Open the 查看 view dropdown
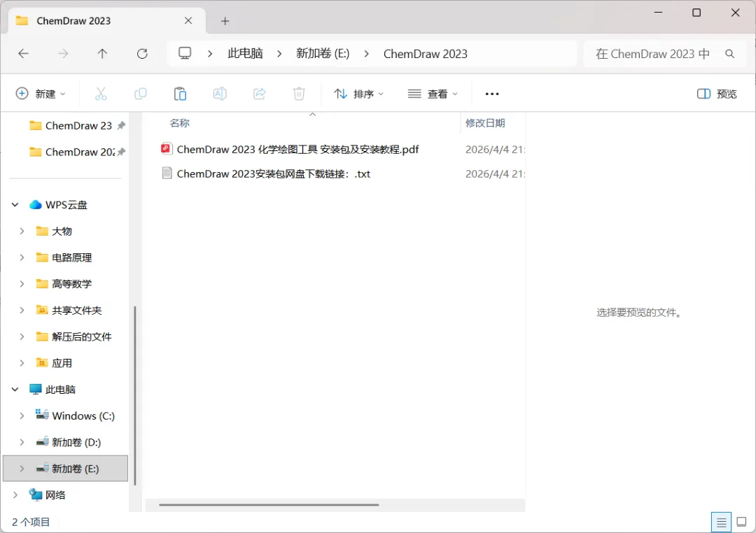The width and height of the screenshot is (756, 533). pyautogui.click(x=433, y=94)
